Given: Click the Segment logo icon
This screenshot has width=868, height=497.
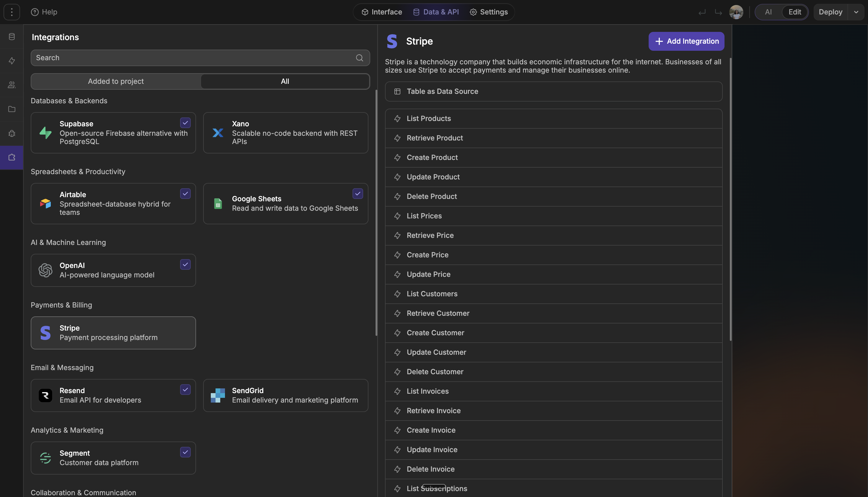Looking at the screenshot, I should click(x=45, y=458).
